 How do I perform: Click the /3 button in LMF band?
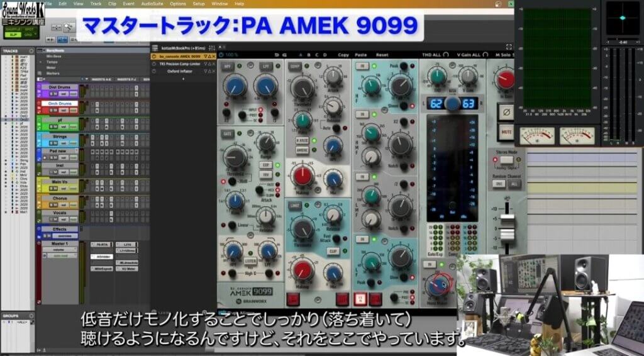[x=404, y=184]
